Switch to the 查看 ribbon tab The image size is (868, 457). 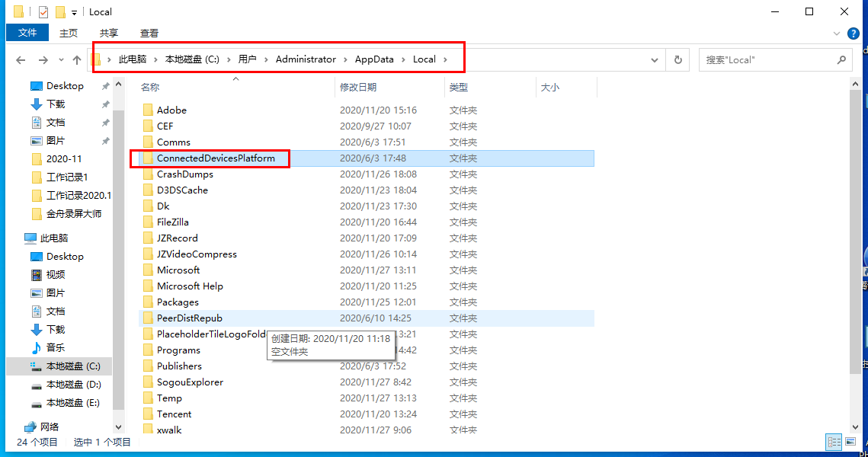pyautogui.click(x=149, y=33)
